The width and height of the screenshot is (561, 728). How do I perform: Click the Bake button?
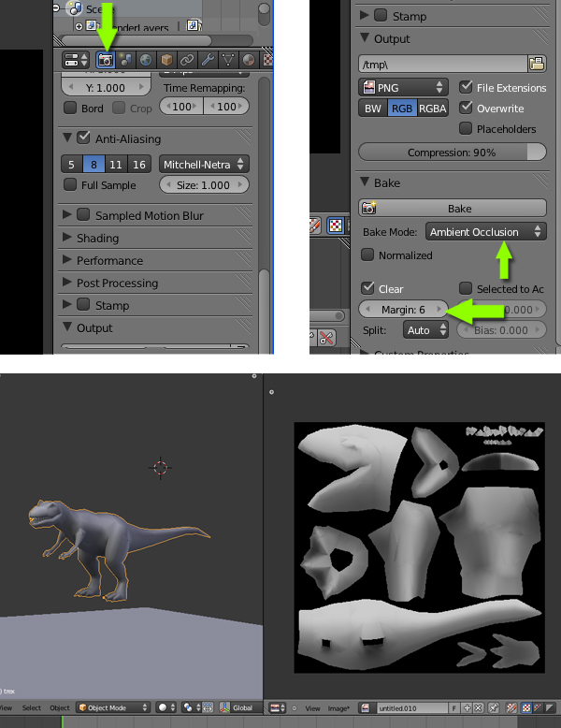(453, 209)
